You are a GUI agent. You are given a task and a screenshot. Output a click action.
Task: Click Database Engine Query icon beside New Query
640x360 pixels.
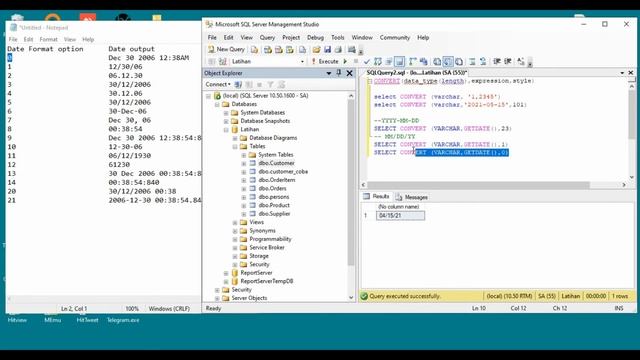(x=254, y=50)
